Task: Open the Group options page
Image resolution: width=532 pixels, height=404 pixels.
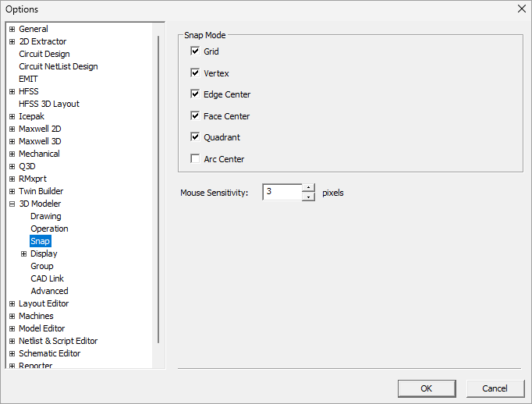Action: 41,266
